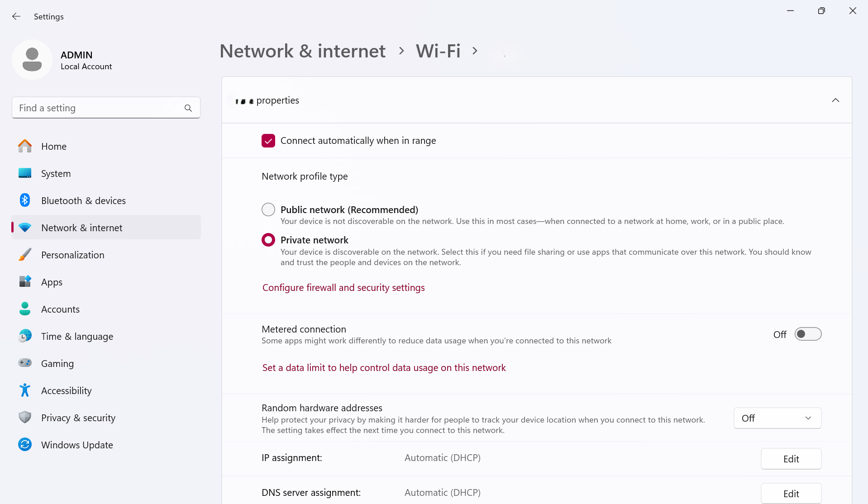
Task: Open the Random hardware addresses dropdown
Action: point(777,418)
